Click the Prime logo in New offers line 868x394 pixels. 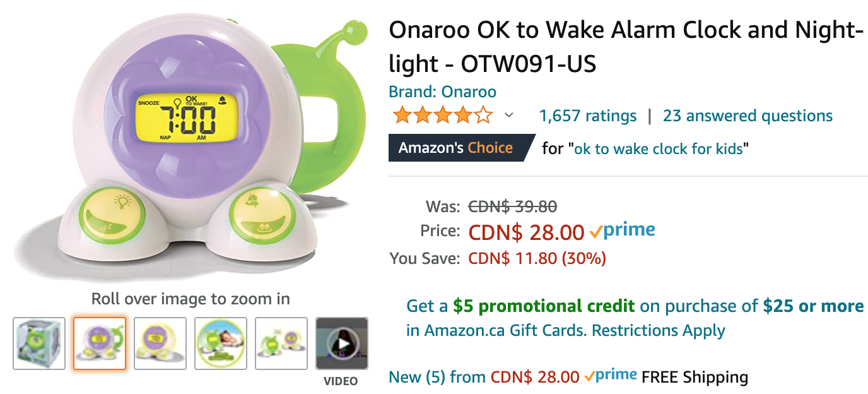pos(611,376)
